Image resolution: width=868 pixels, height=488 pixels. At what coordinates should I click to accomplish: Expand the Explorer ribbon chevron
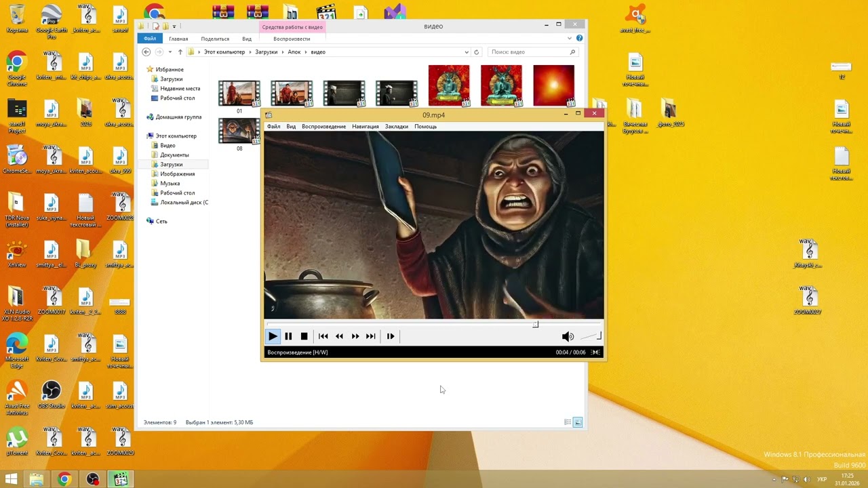click(570, 39)
